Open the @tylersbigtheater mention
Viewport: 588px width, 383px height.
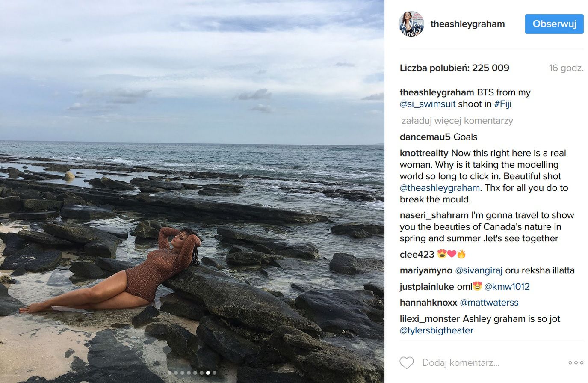tap(436, 330)
